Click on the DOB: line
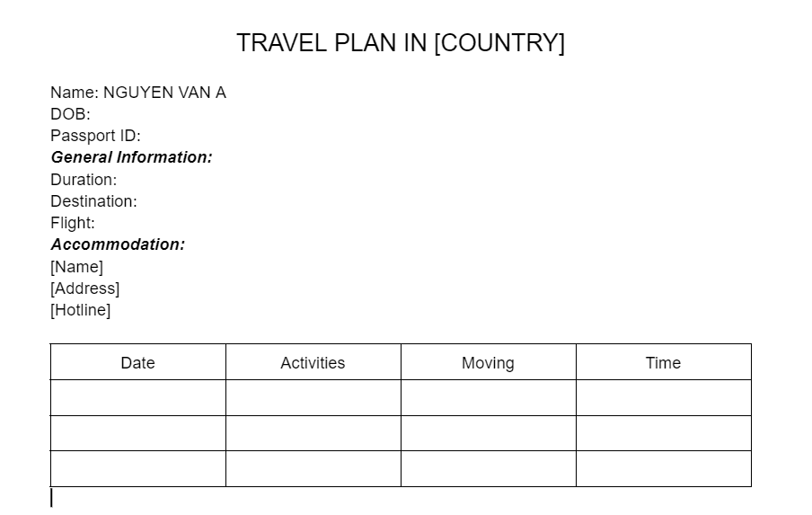This screenshot has height=515, width=812. [71, 114]
